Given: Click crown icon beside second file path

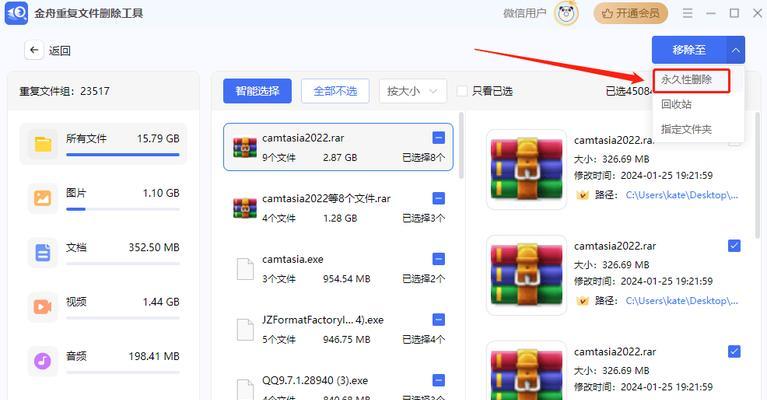Looking at the screenshot, I should click(582, 301).
